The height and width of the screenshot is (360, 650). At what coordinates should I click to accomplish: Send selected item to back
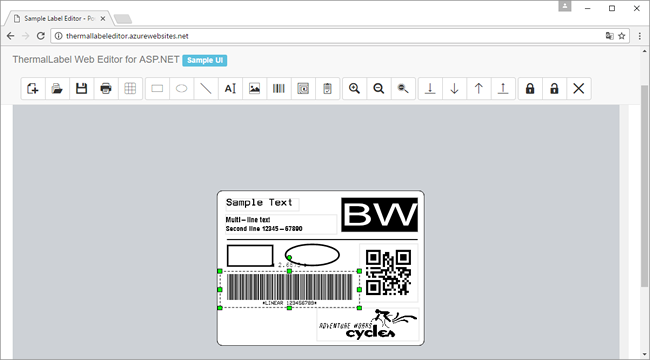pos(430,88)
